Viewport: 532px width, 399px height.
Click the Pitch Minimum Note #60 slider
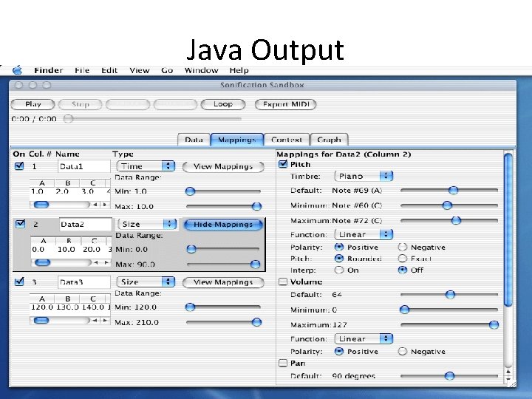[449, 205]
